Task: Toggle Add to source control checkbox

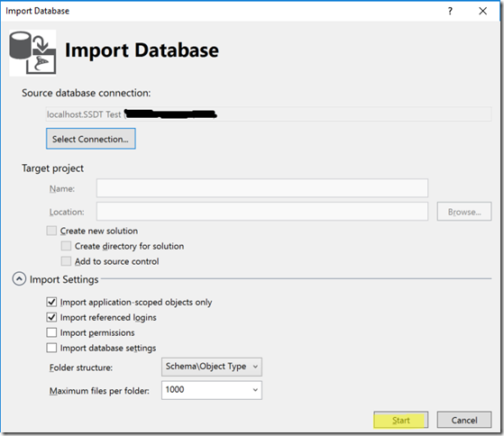Action: point(66,261)
